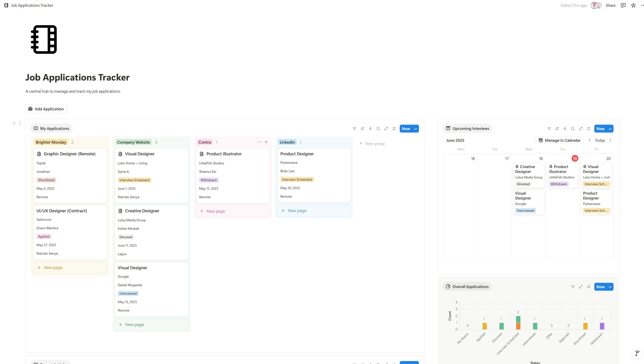This screenshot has width=644, height=364.
Task: Open the comments icon in top bar
Action: [623, 5]
